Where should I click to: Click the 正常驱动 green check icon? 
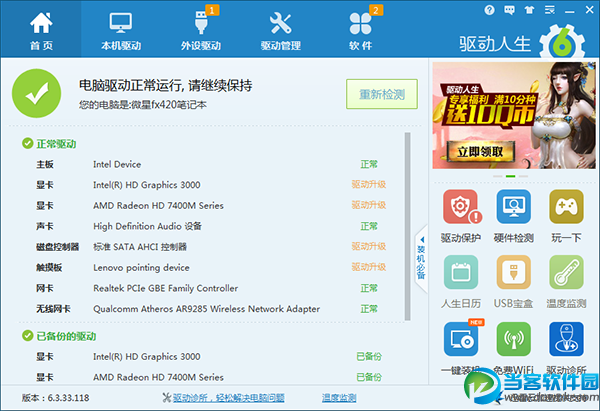(x=28, y=144)
